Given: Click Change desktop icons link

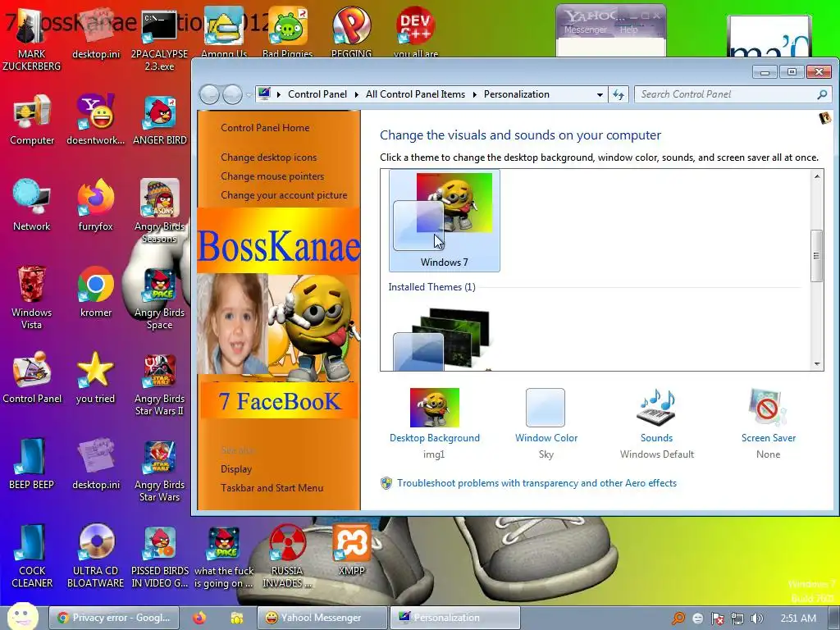Looking at the screenshot, I should tap(268, 157).
